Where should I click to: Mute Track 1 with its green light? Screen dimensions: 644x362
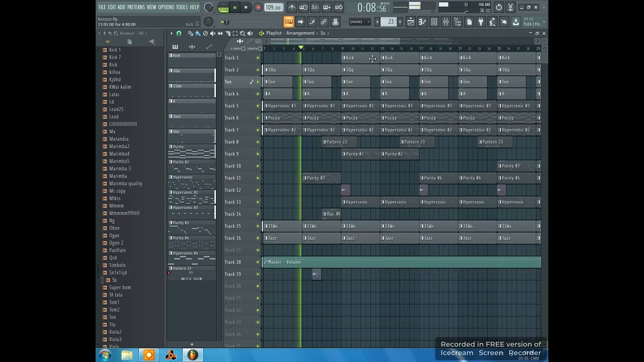(258, 58)
